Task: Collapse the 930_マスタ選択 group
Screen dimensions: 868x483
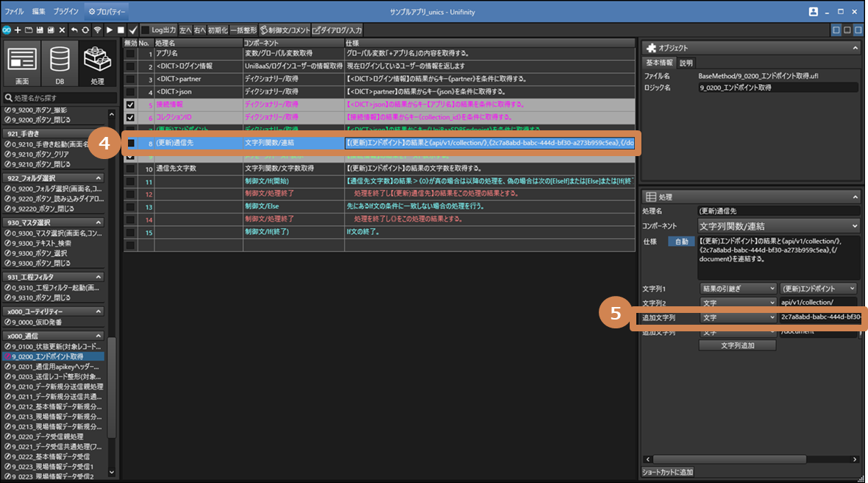Action: pos(99,222)
